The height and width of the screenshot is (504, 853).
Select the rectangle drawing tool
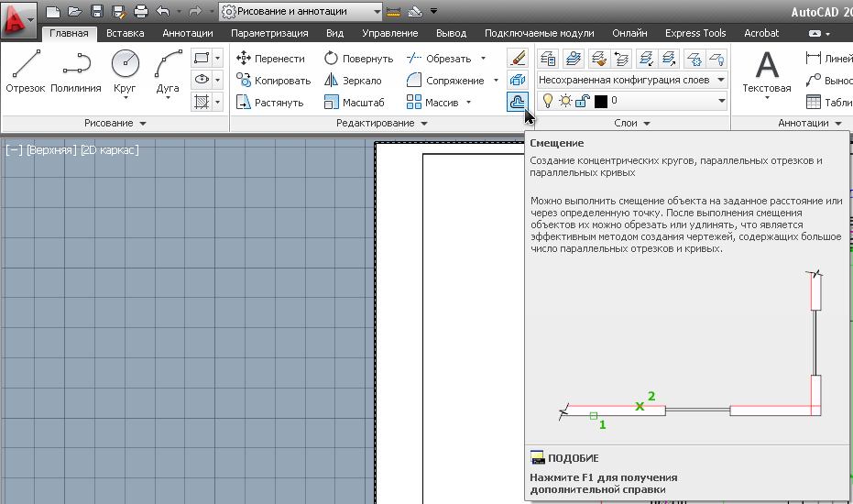[202, 59]
